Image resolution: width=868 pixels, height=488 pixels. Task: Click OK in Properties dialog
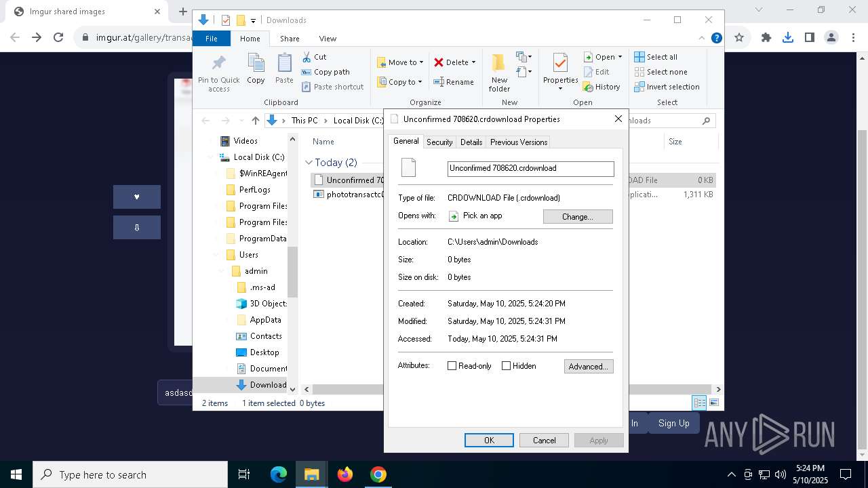click(x=489, y=441)
